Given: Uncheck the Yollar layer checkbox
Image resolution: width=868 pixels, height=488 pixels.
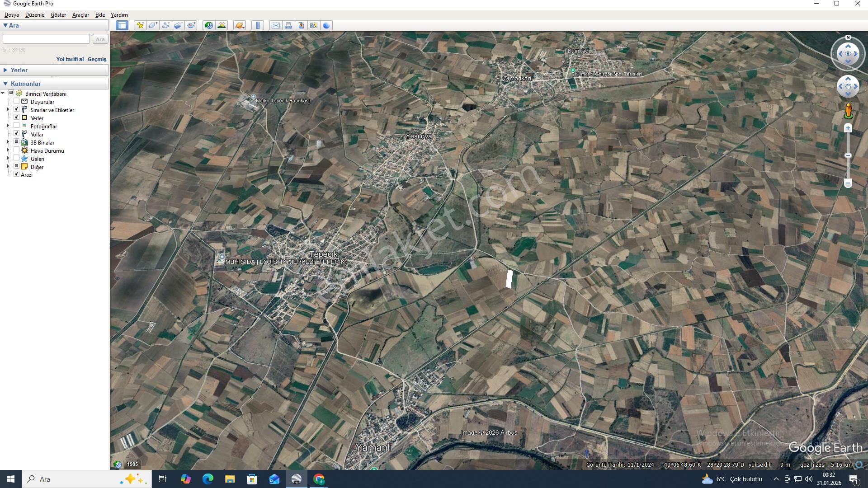Looking at the screenshot, I should (x=17, y=134).
